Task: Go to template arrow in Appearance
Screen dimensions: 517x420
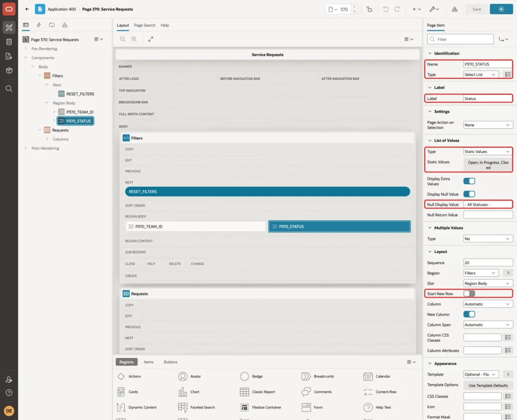Action: pyautogui.click(x=508, y=375)
